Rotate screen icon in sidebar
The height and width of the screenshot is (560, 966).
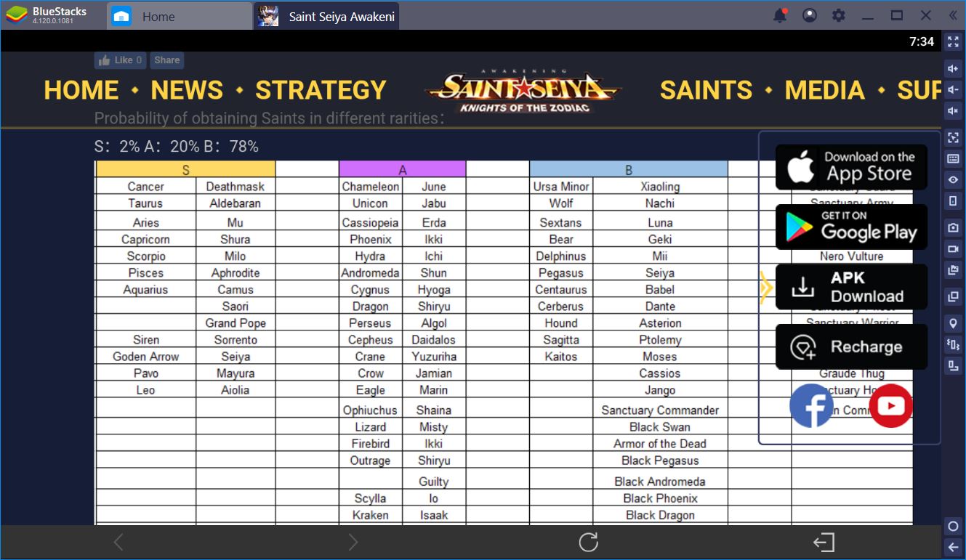coord(953,200)
